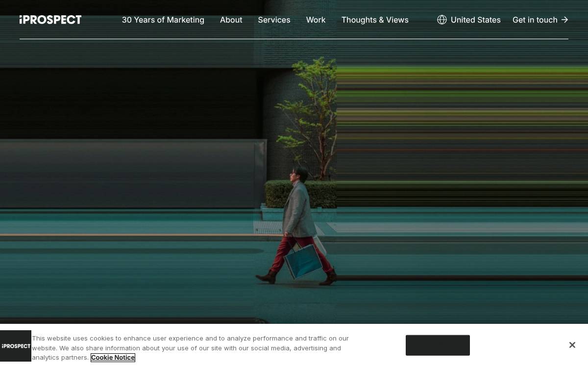Open Thoughts & Views in the navigation
Viewport: 588px width, 368px height.
375,20
